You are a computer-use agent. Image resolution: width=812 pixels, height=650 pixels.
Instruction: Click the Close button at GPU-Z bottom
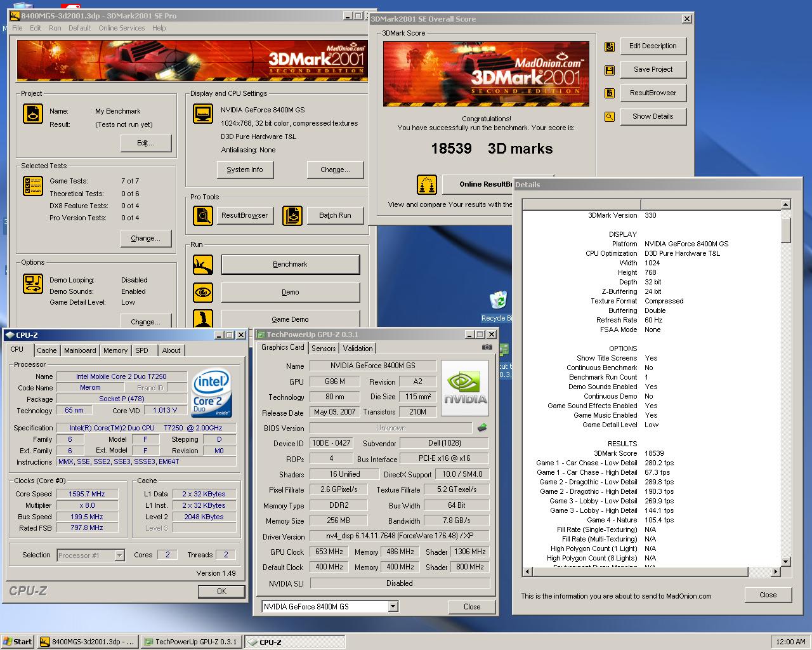point(472,607)
